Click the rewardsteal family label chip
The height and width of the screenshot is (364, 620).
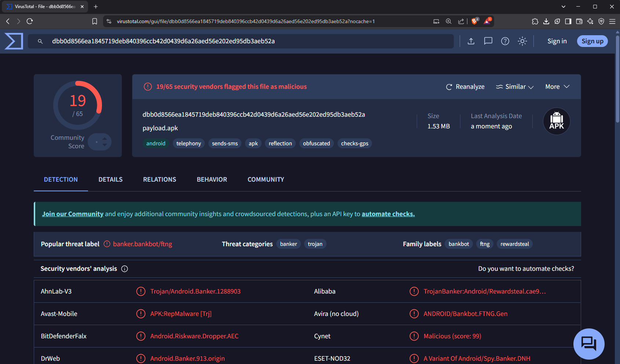(x=515, y=244)
